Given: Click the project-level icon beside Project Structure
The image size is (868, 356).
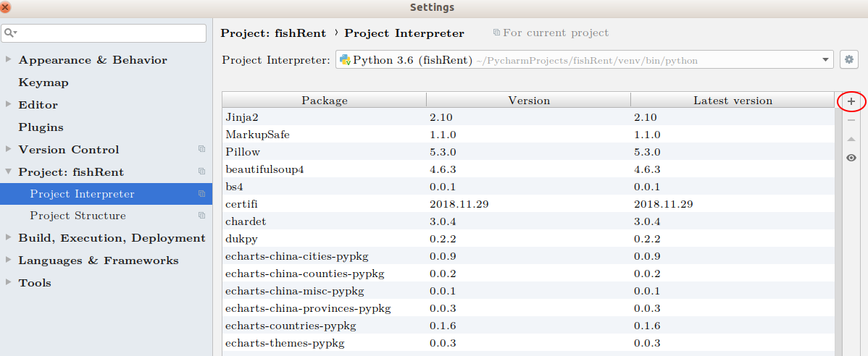Looking at the screenshot, I should 202,216.
